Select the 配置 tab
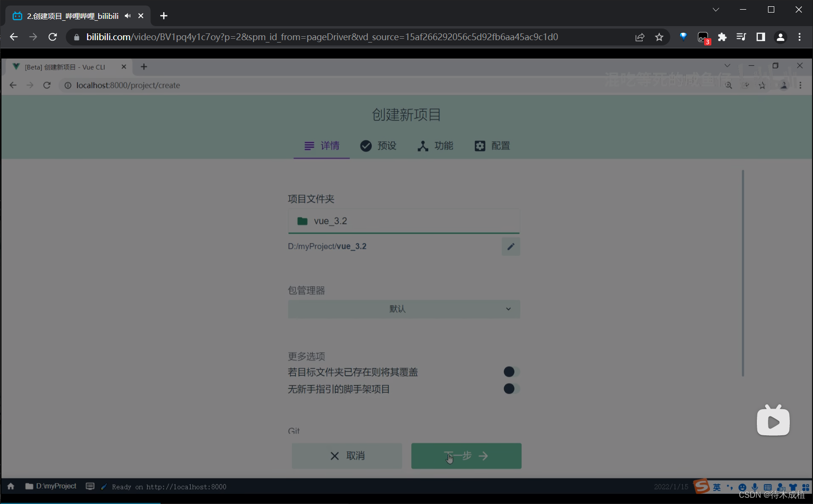 tap(492, 146)
